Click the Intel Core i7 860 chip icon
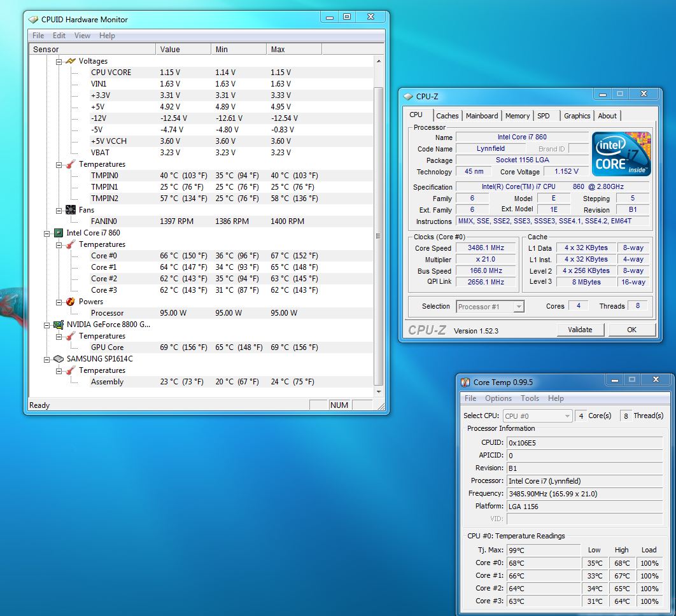 [x=58, y=233]
